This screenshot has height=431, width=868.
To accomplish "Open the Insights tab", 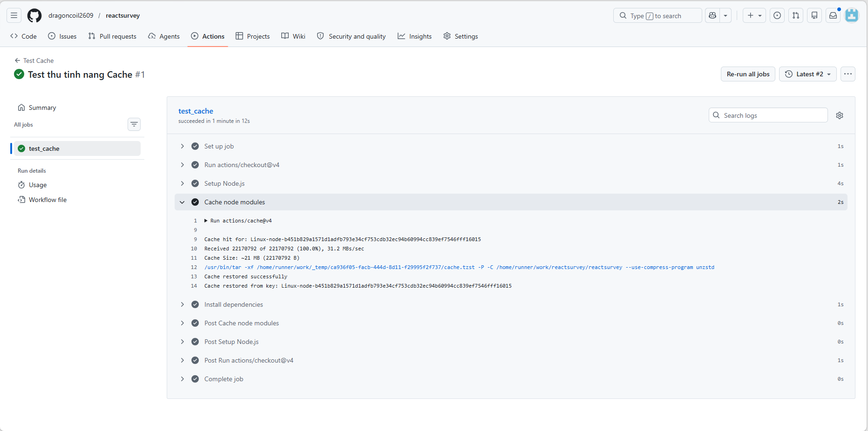I will [x=415, y=36].
